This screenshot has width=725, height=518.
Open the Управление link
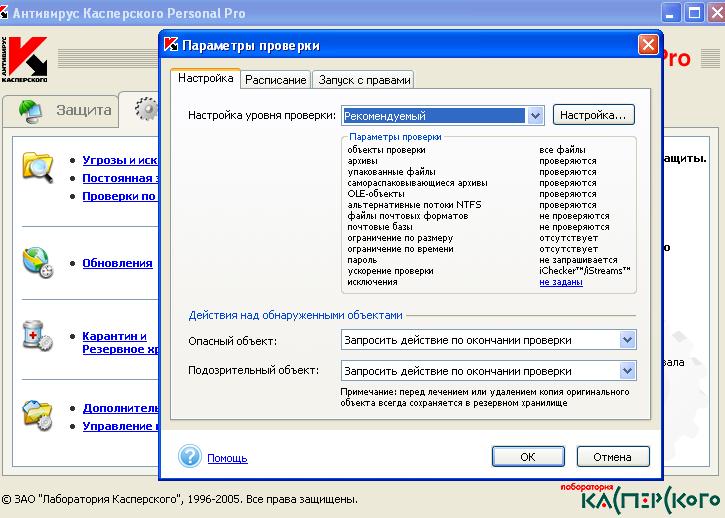[120, 426]
